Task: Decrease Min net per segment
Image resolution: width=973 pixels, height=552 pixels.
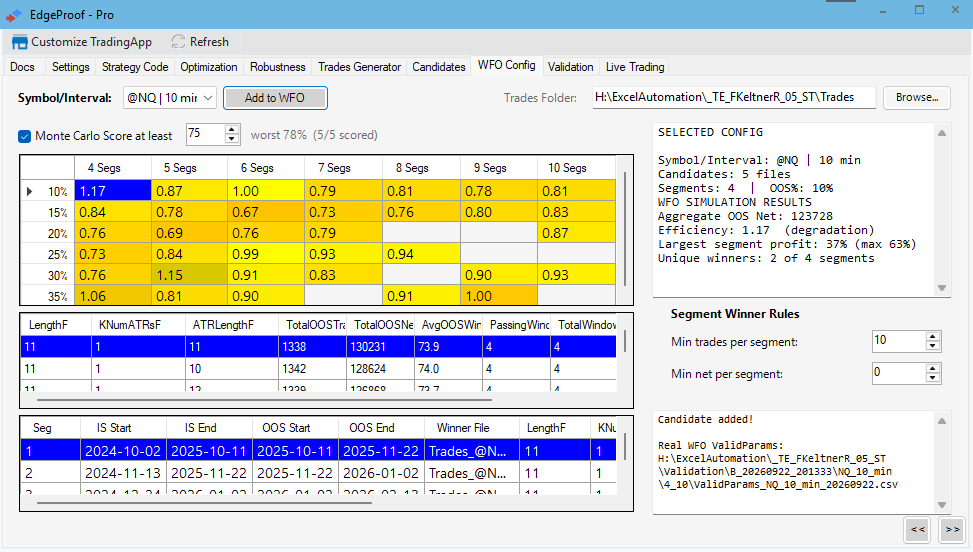Action: point(933,378)
